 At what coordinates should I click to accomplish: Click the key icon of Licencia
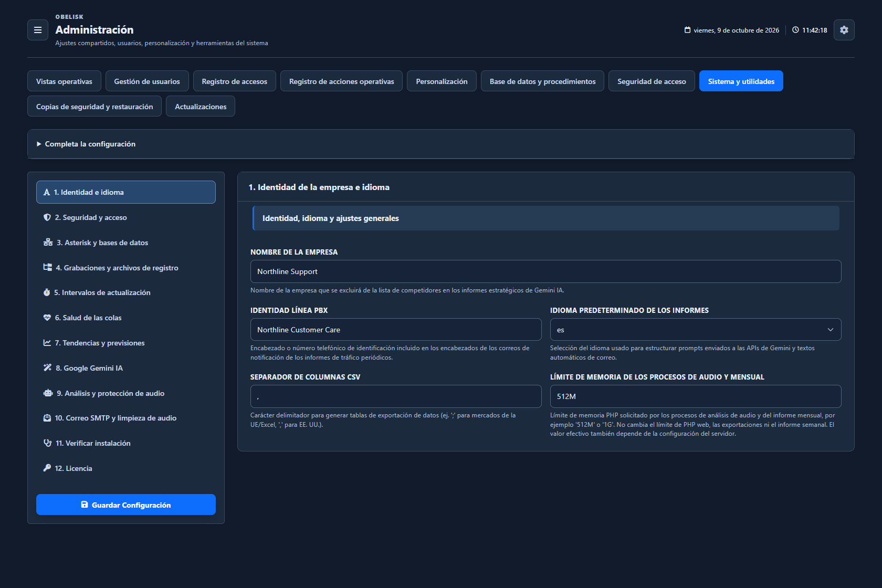tap(47, 468)
